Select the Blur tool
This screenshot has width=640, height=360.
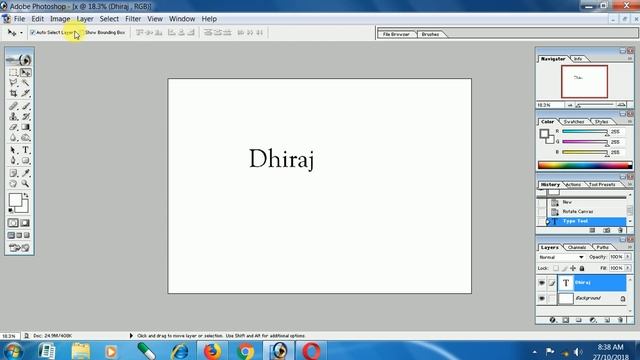click(13, 138)
